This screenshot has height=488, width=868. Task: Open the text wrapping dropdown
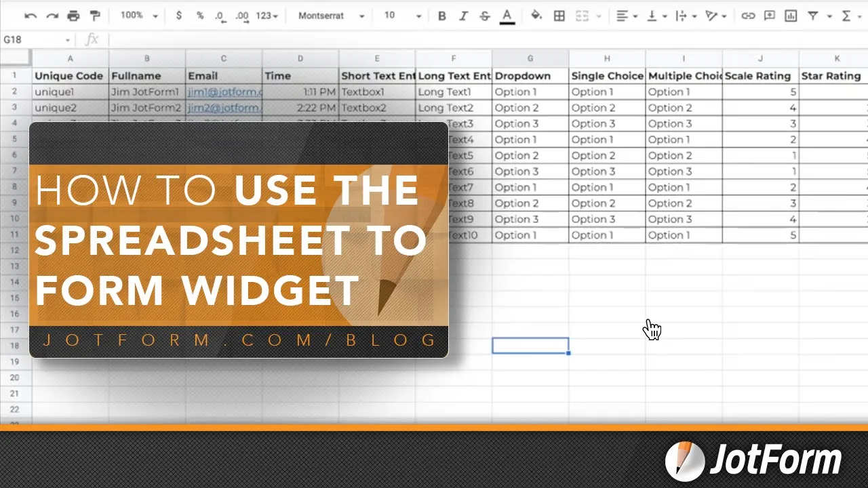pyautogui.click(x=686, y=16)
